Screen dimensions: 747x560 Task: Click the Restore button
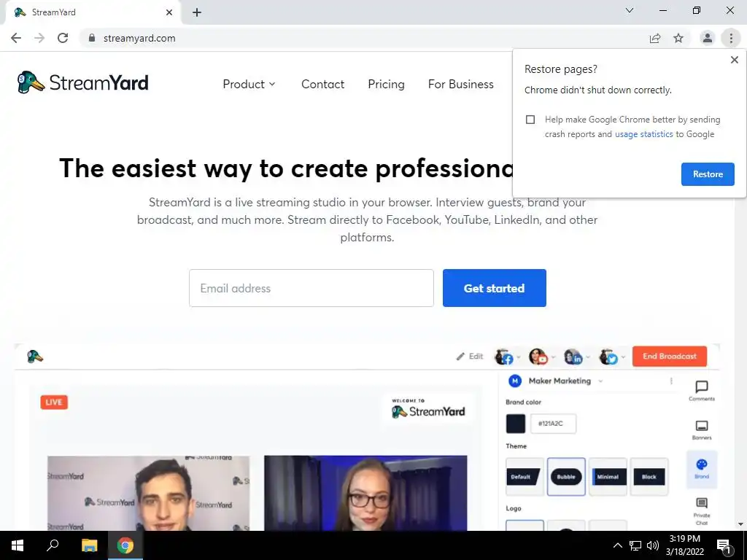click(708, 174)
